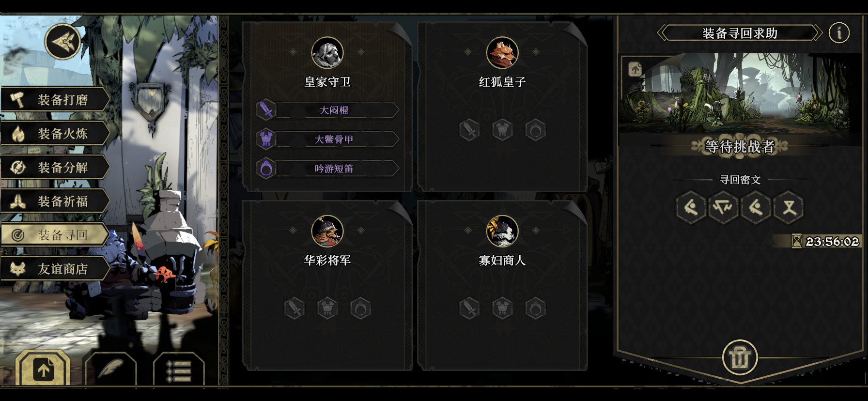868x401 pixels.
Task: Click the empty ring slot under 华彩将军
Action: (x=360, y=308)
